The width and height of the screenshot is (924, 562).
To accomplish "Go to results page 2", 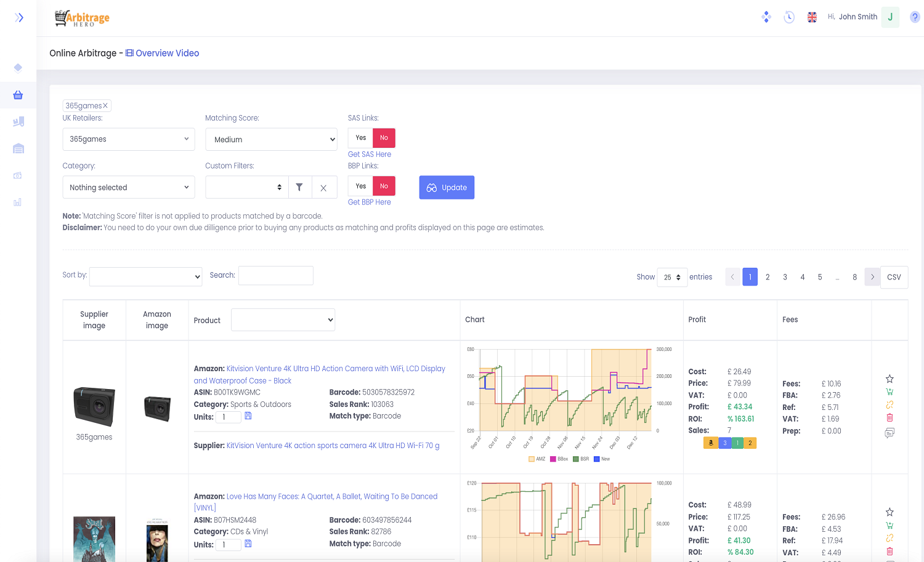I will tap(768, 277).
